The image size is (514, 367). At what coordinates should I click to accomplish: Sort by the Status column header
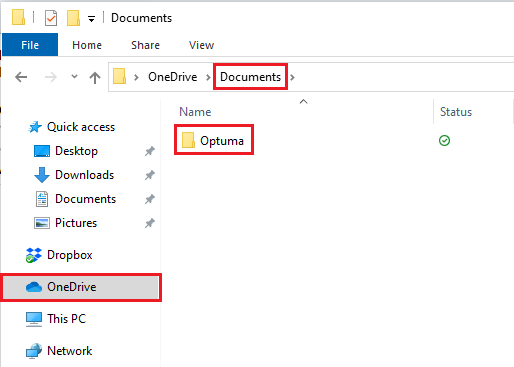pos(456,112)
